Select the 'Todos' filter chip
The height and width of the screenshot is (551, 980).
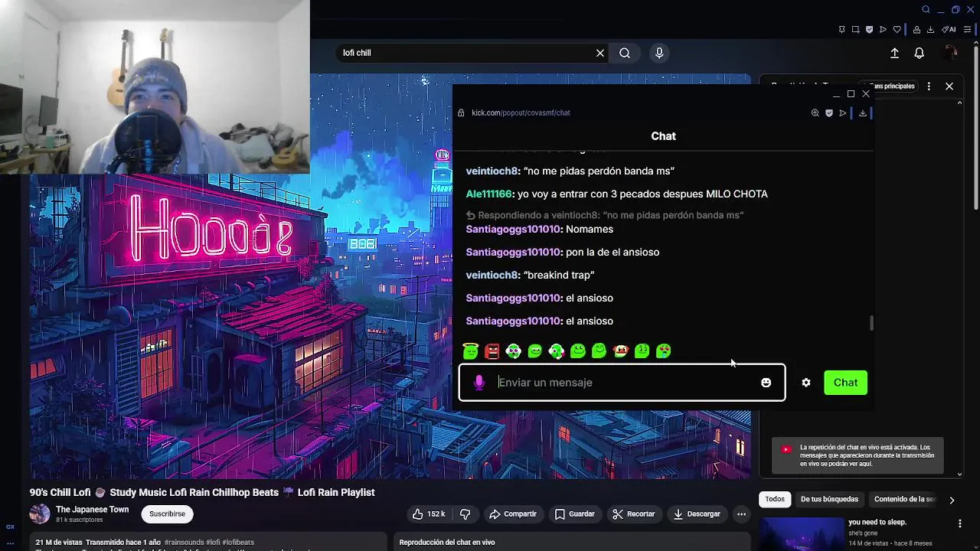[x=775, y=499]
